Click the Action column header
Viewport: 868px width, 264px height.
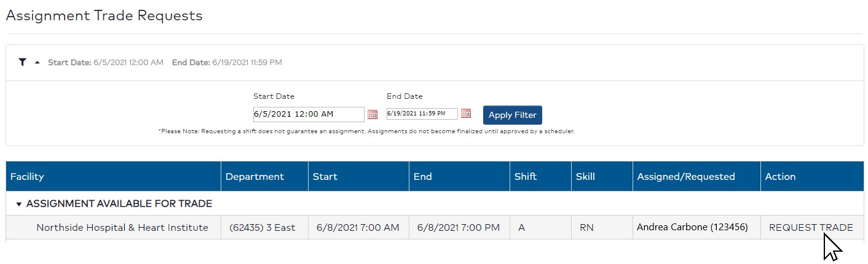[x=780, y=176]
